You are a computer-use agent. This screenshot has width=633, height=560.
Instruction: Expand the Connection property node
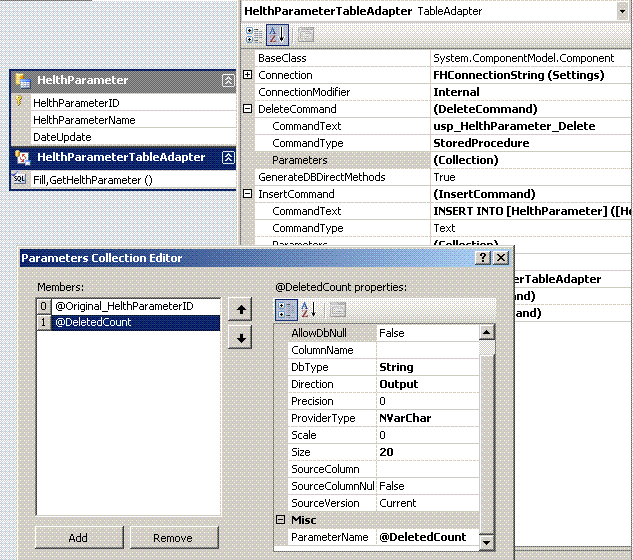pos(247,75)
